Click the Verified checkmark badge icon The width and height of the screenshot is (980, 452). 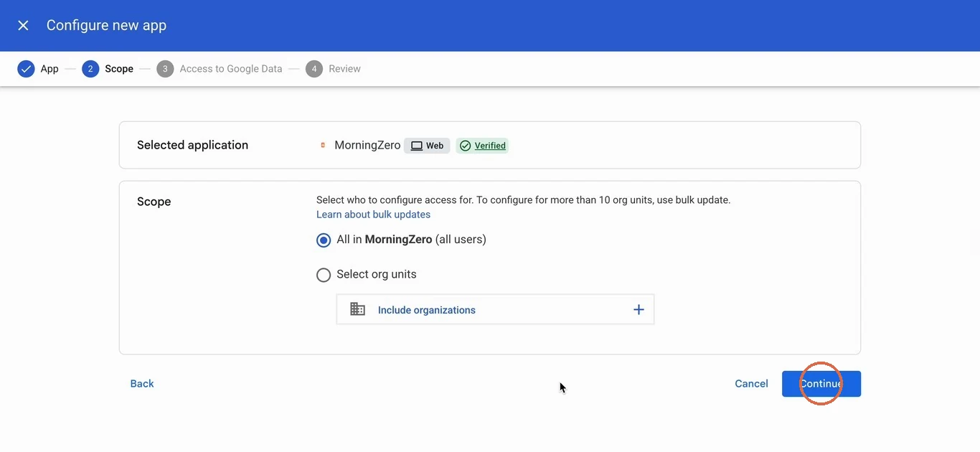tap(465, 146)
